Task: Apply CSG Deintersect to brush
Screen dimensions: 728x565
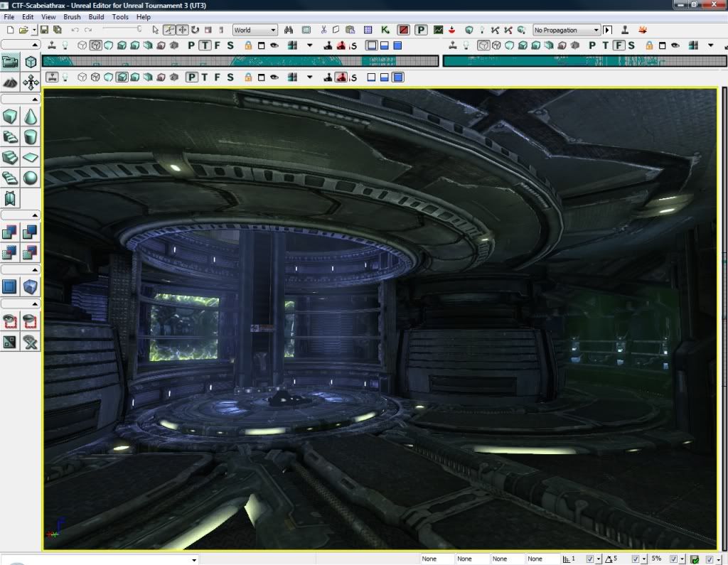Action: 30,252
